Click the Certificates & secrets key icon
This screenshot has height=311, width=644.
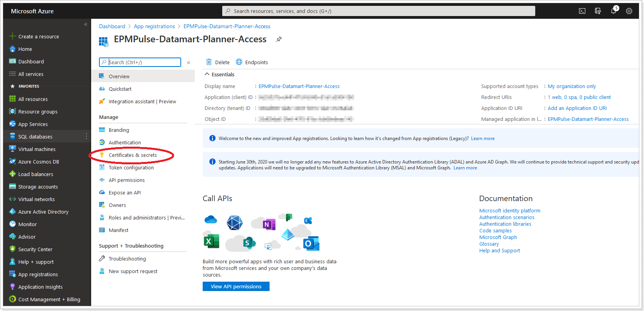102,155
